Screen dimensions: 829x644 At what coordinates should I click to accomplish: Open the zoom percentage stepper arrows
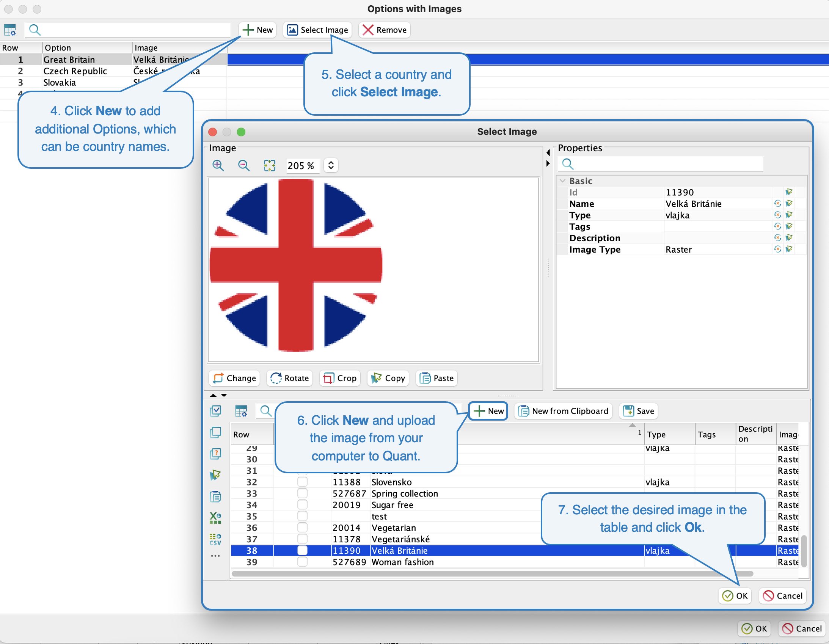(x=331, y=165)
